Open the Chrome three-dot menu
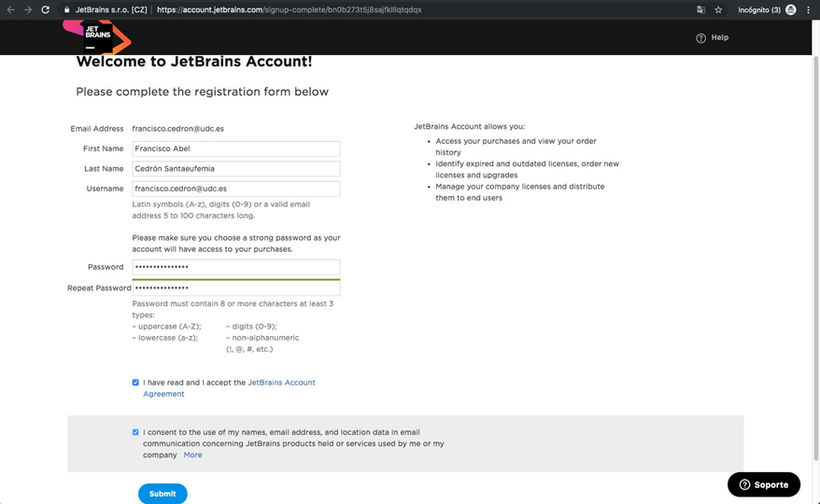 click(809, 9)
